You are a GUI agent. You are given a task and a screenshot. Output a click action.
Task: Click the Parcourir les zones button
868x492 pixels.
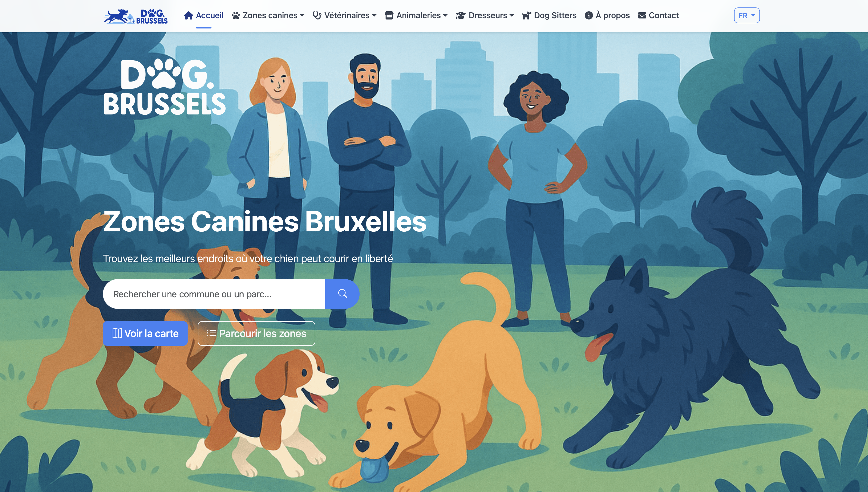tap(256, 333)
